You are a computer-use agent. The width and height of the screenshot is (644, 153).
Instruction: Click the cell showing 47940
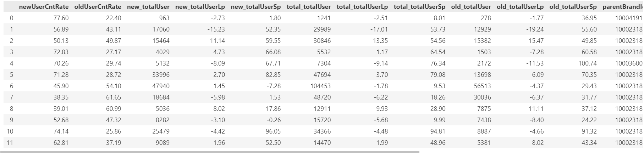click(x=161, y=86)
